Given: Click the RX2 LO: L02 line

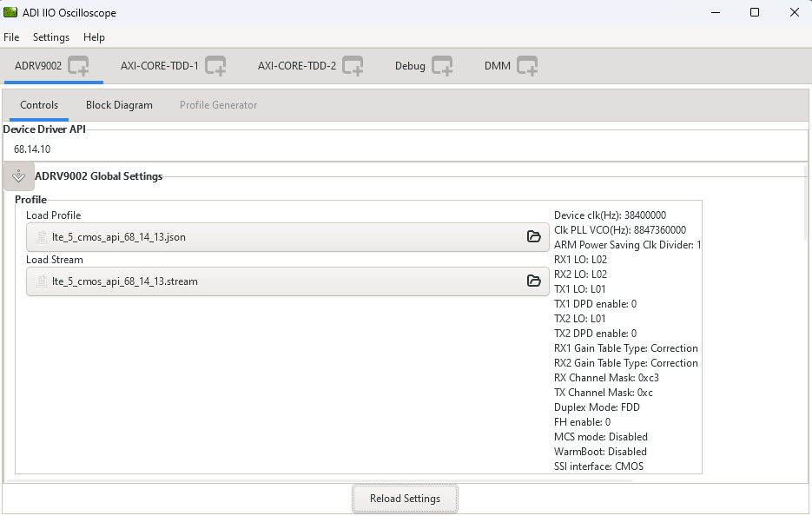Looking at the screenshot, I should tap(580, 274).
